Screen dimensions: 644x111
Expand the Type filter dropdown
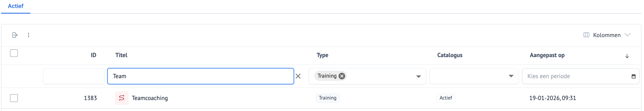pos(418,76)
